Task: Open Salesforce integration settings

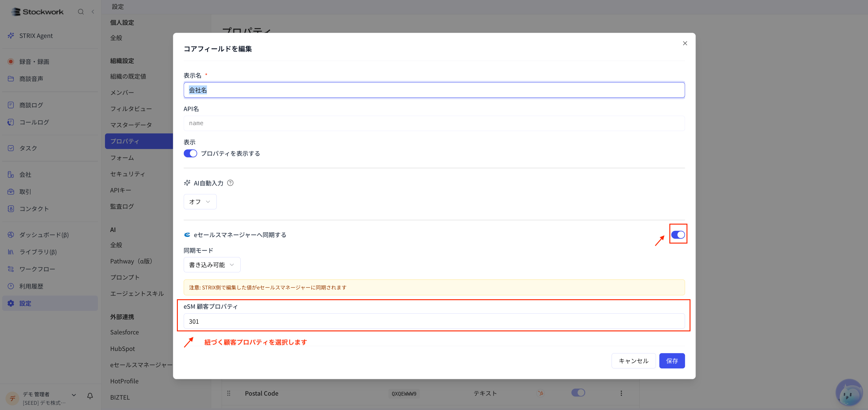Action: click(x=124, y=332)
